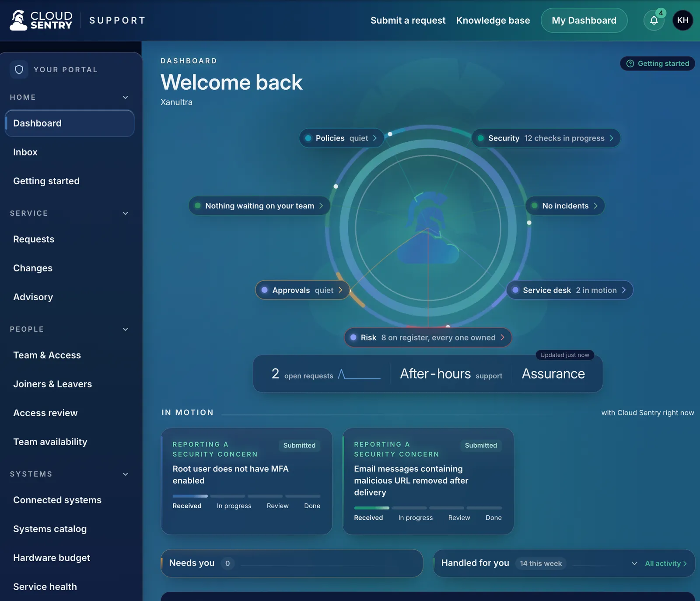Open Service desk 2 in motion pill
The image size is (700, 601).
point(570,290)
